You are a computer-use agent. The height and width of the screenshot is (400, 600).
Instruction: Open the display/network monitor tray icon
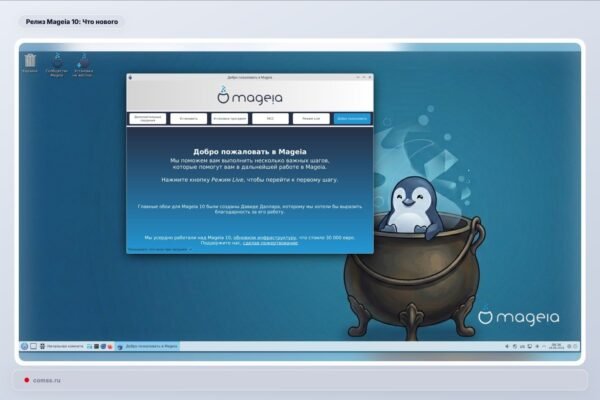tap(530, 346)
